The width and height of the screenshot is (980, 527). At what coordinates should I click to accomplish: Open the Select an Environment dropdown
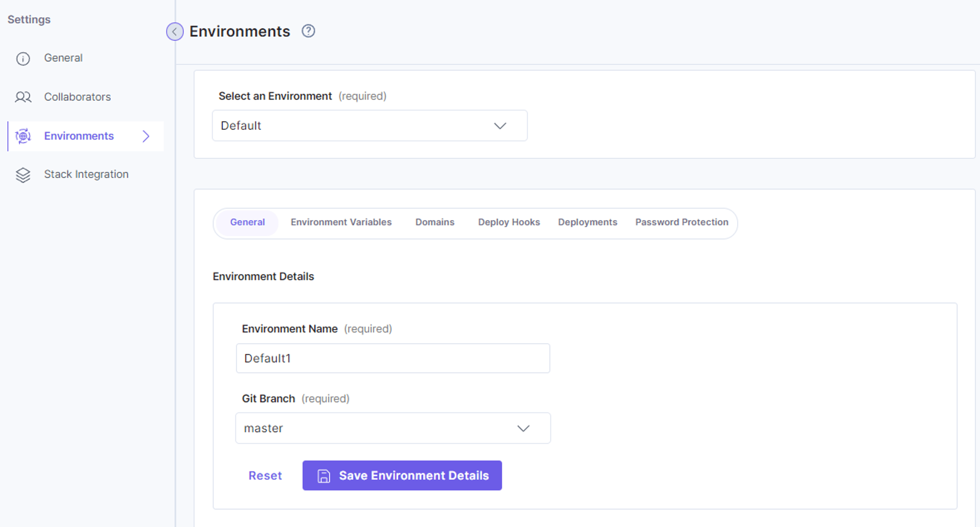[x=370, y=126]
